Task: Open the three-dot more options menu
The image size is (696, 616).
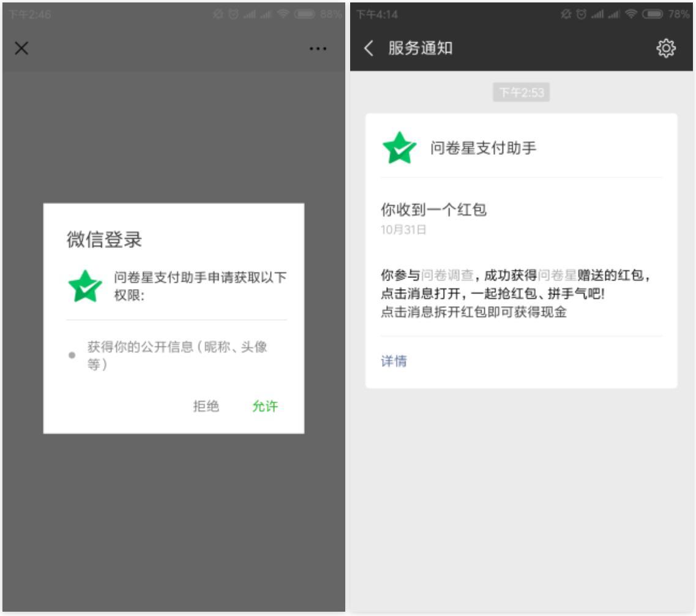Action: (318, 48)
